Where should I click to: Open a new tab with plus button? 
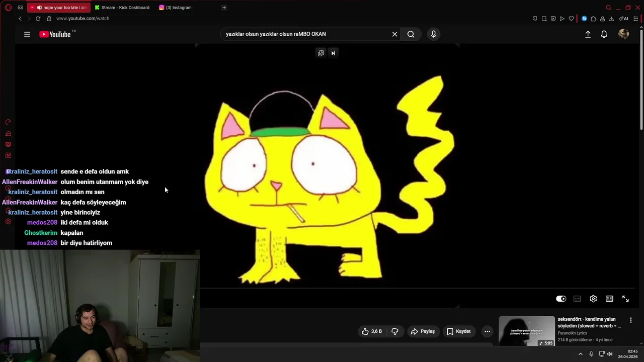(224, 8)
